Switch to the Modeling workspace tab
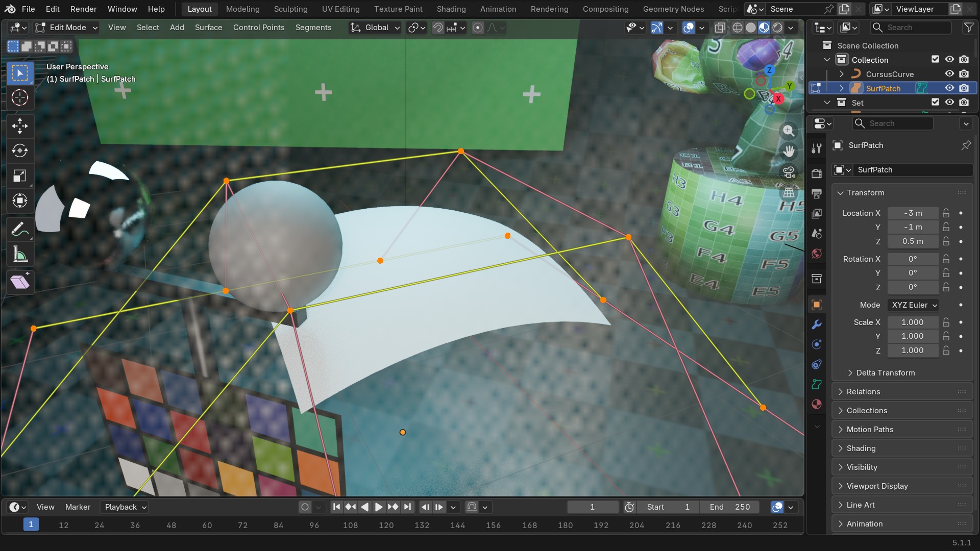Screen dimensions: 980x551 pyautogui.click(x=242, y=9)
